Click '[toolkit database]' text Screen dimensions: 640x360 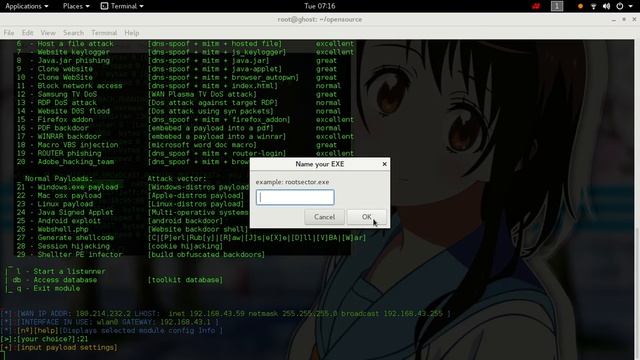coord(185,280)
